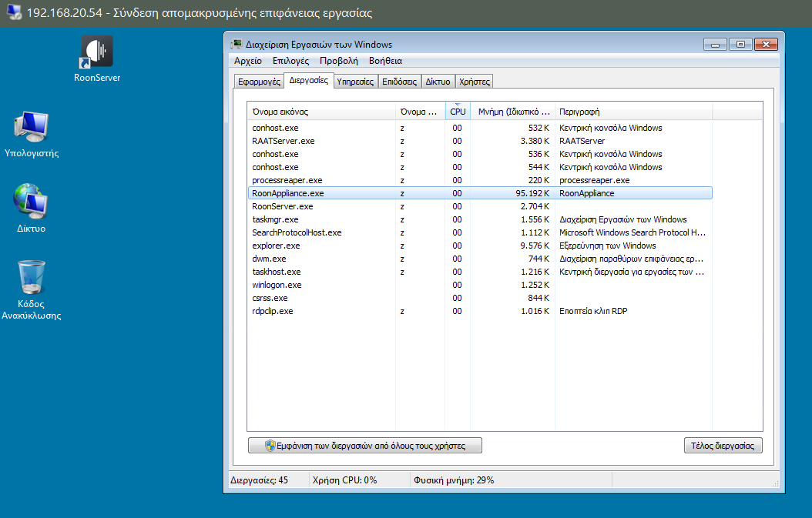Viewport: 812px width, 518px height.
Task: Open the Προβολή menu
Action: (x=339, y=61)
